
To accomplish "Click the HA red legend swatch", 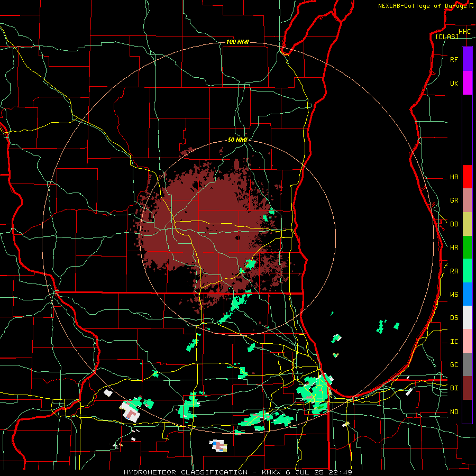I will tap(467, 177).
